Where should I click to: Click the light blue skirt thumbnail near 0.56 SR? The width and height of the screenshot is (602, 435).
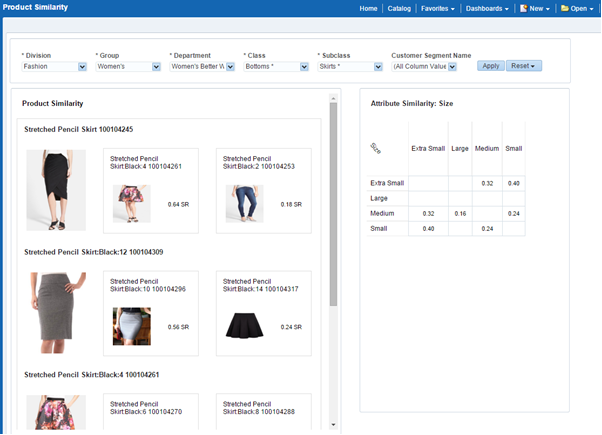click(131, 326)
